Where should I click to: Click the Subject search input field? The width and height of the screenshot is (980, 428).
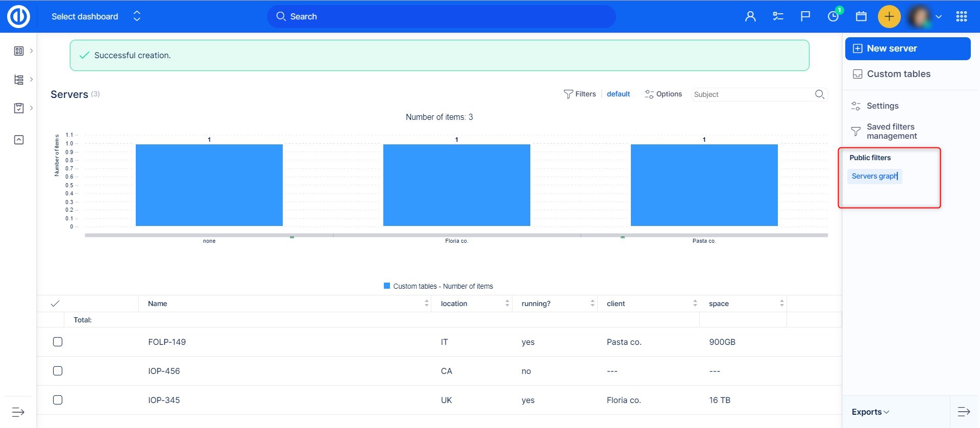pos(751,94)
